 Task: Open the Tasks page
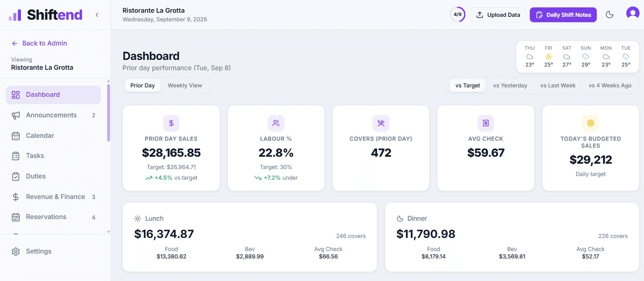coord(53,156)
